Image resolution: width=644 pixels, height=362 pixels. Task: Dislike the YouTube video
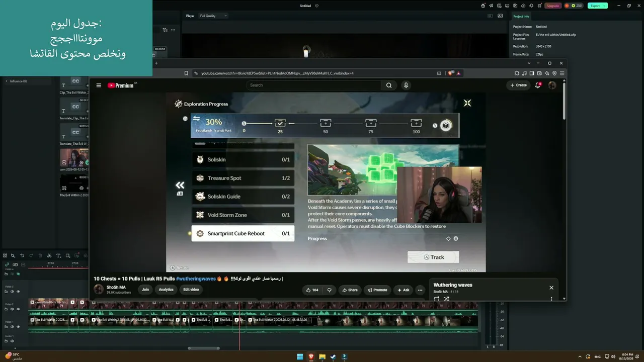[x=330, y=290]
